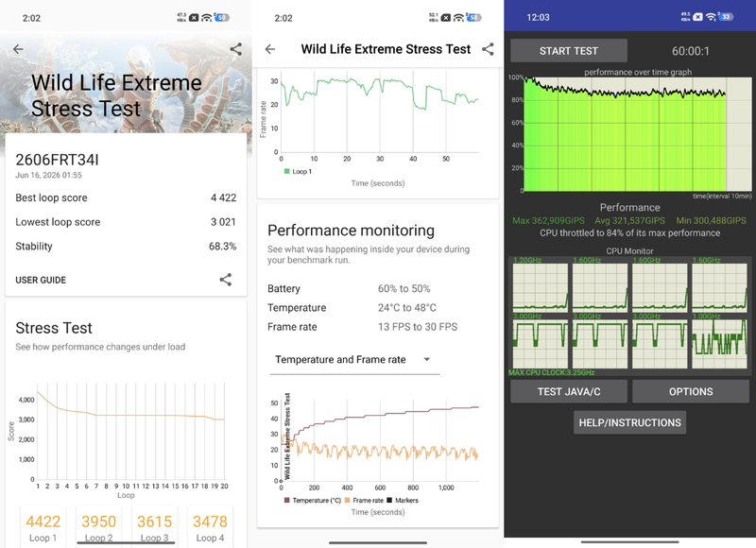
Task: Tap CPU throttled to 84% message
Action: [x=629, y=233]
